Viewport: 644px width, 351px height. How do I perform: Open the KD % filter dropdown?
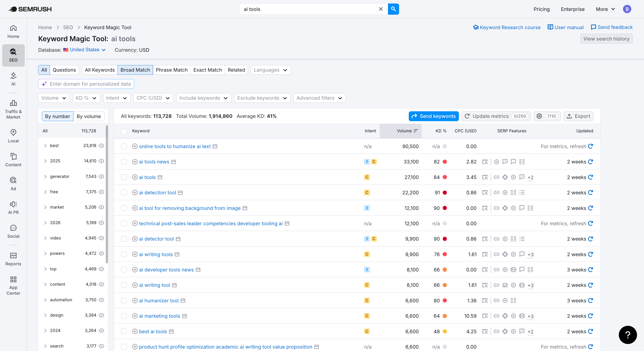point(86,98)
